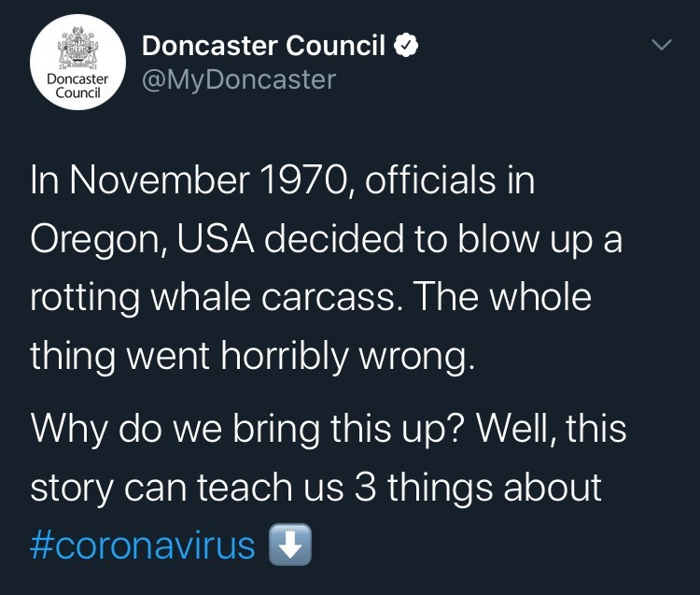Image resolution: width=700 pixels, height=595 pixels.
Task: Open the #coronavirus hashtag
Action: [x=143, y=545]
